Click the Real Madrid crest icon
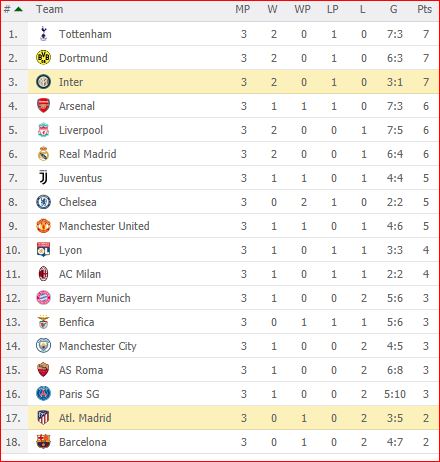Screen dimensions: 440x462 (43, 154)
